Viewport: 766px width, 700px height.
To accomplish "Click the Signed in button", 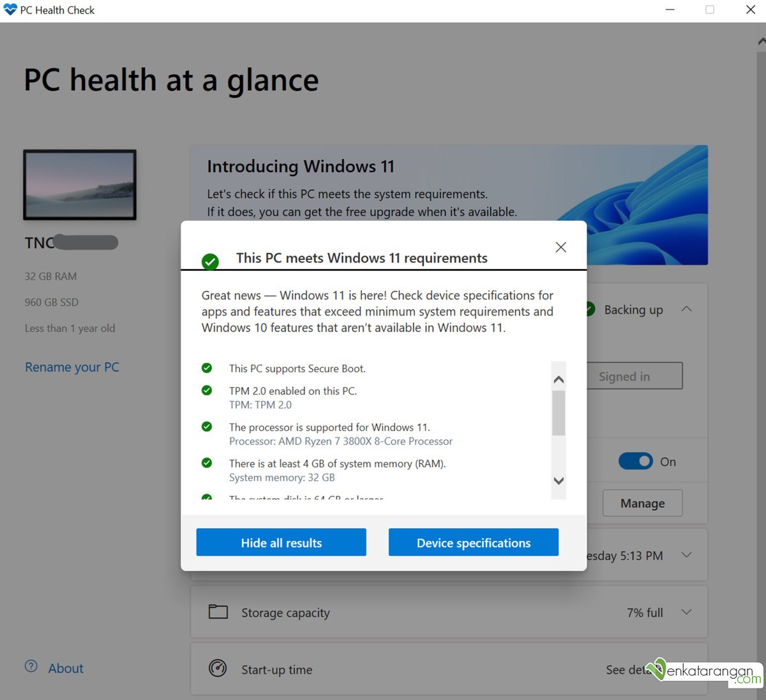I will tap(635, 376).
